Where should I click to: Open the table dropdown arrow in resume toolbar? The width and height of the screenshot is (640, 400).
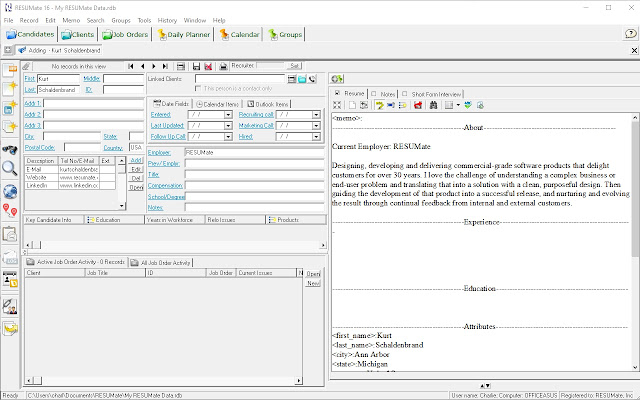[458, 105]
